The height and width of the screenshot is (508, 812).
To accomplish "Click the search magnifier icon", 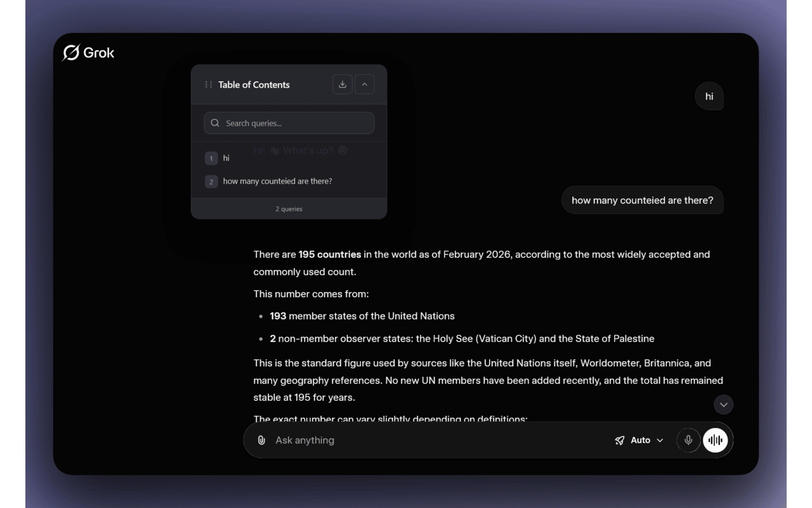I will click(215, 123).
